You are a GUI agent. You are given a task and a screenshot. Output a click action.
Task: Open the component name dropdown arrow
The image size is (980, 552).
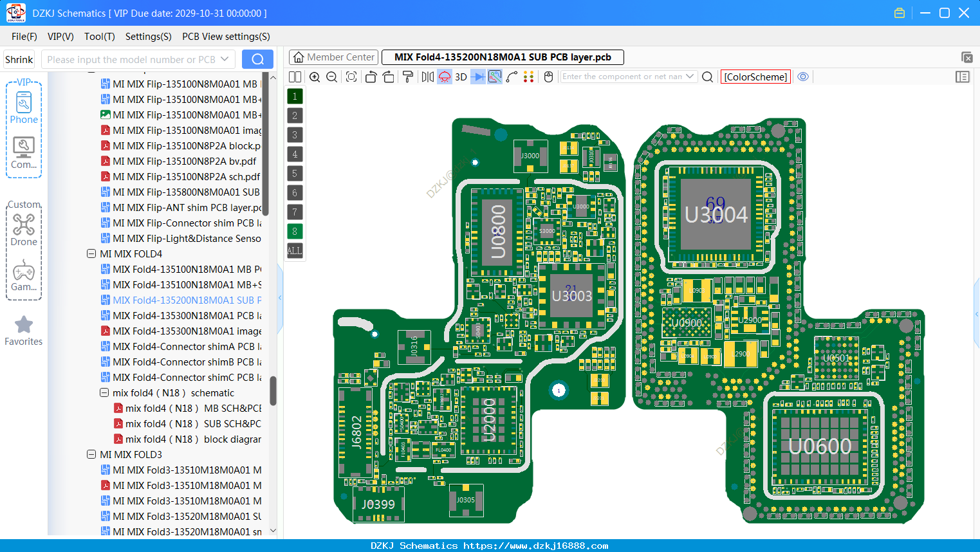coord(690,77)
